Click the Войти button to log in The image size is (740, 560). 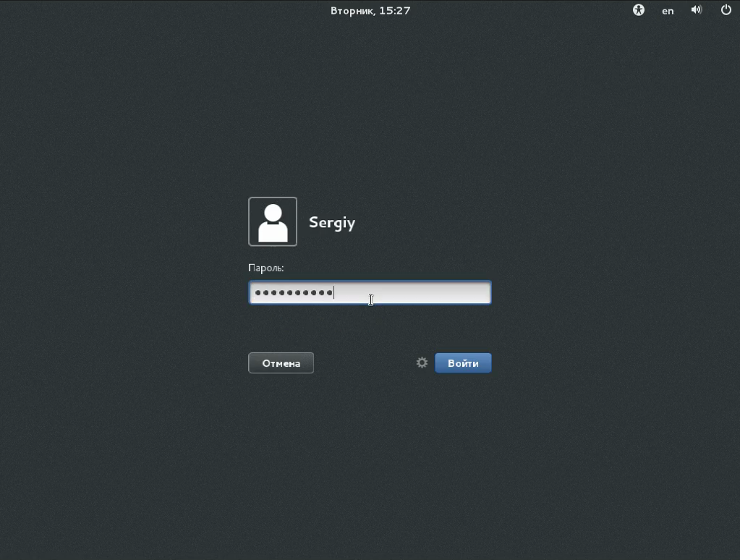tap(463, 363)
